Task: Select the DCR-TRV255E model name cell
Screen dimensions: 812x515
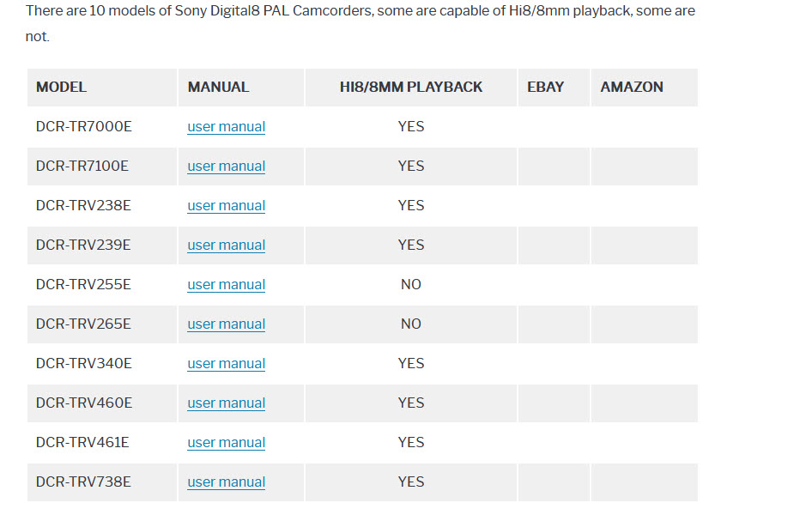Action: [83, 285]
